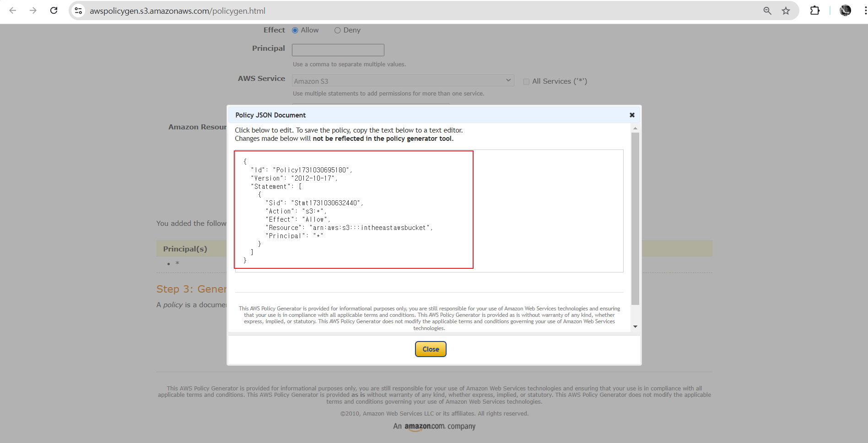Go back to the previous page
Image resolution: width=868 pixels, height=443 pixels.
click(x=13, y=11)
